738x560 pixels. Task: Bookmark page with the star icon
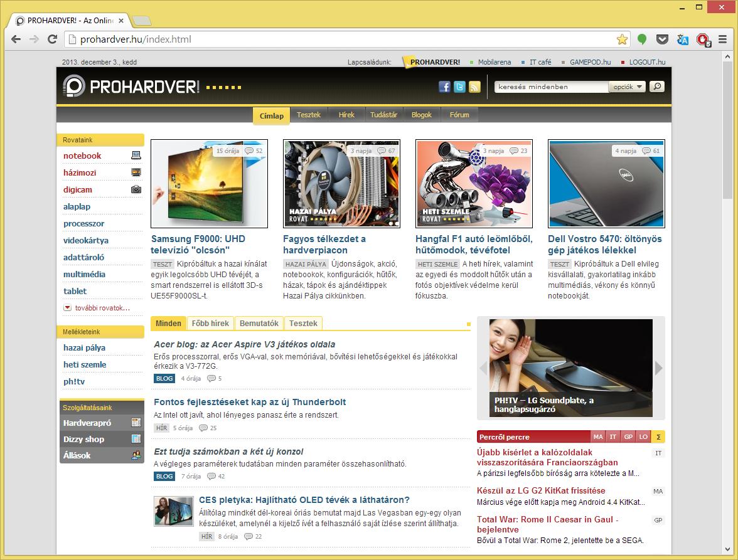622,40
